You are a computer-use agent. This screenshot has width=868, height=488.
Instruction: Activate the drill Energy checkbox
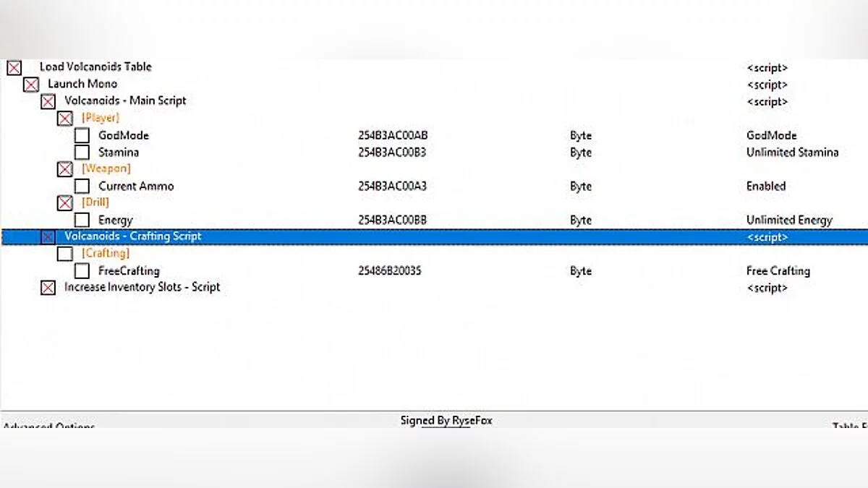click(82, 220)
